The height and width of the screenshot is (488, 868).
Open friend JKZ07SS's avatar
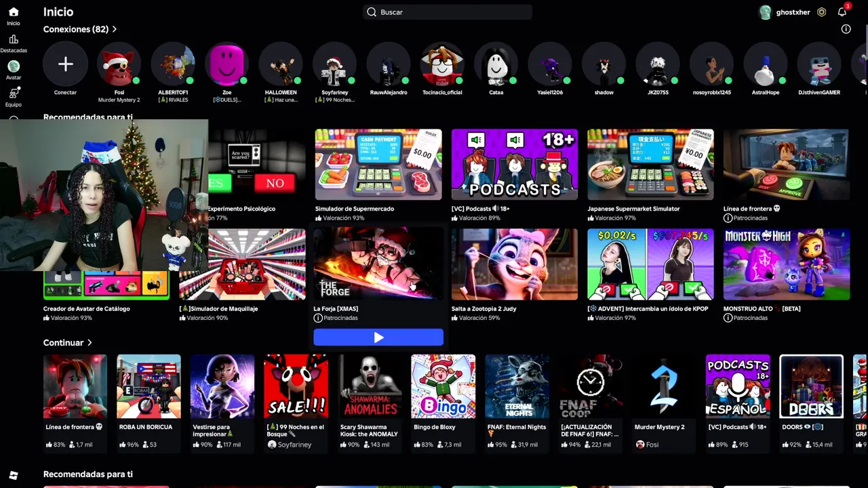[x=658, y=64]
